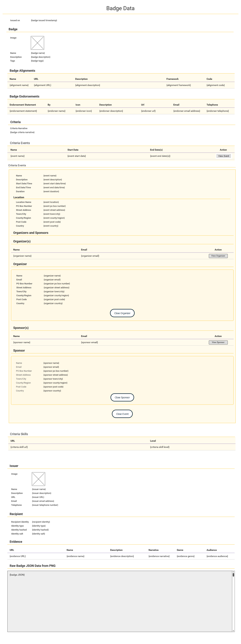The height and width of the screenshot is (644, 241).
Task: Click the {badge description} value
Action: (41, 57)
